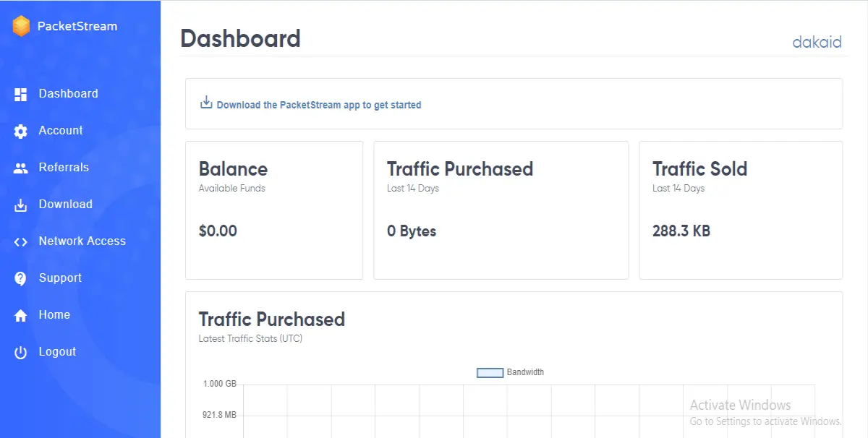Viewport: 868px width, 438px height.
Task: Click the Network Access code brackets icon
Action: pyautogui.click(x=21, y=241)
